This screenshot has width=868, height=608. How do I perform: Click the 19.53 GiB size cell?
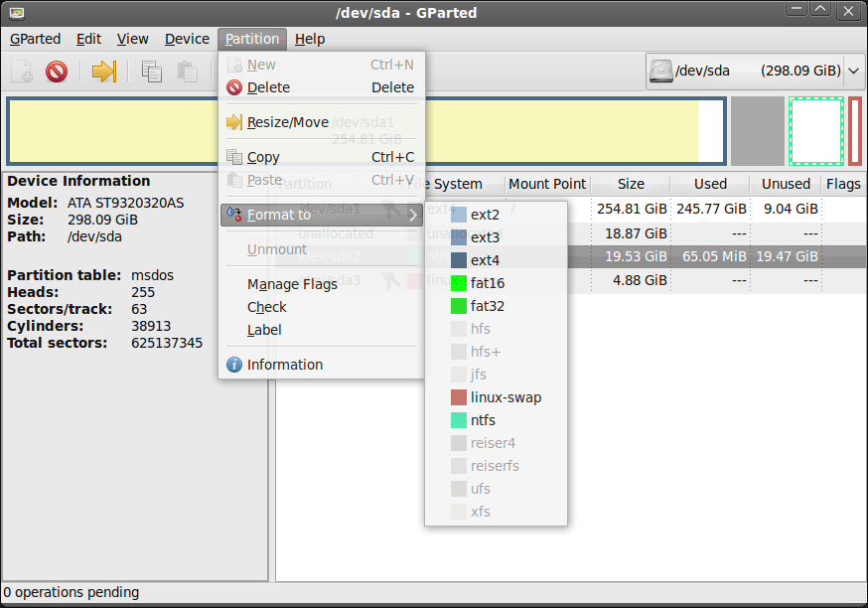point(636,256)
